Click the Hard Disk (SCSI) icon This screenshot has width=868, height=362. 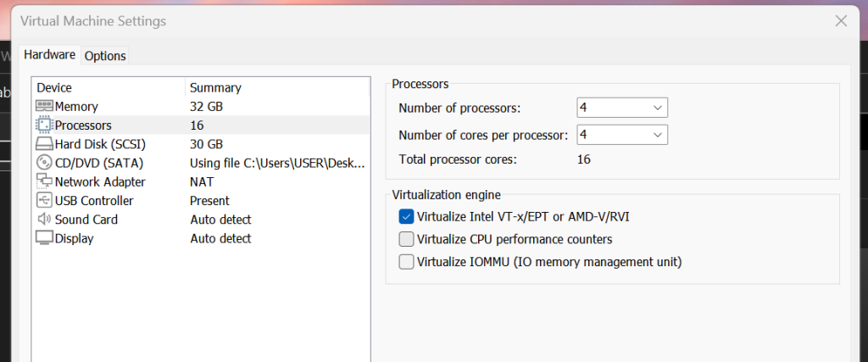click(x=44, y=144)
